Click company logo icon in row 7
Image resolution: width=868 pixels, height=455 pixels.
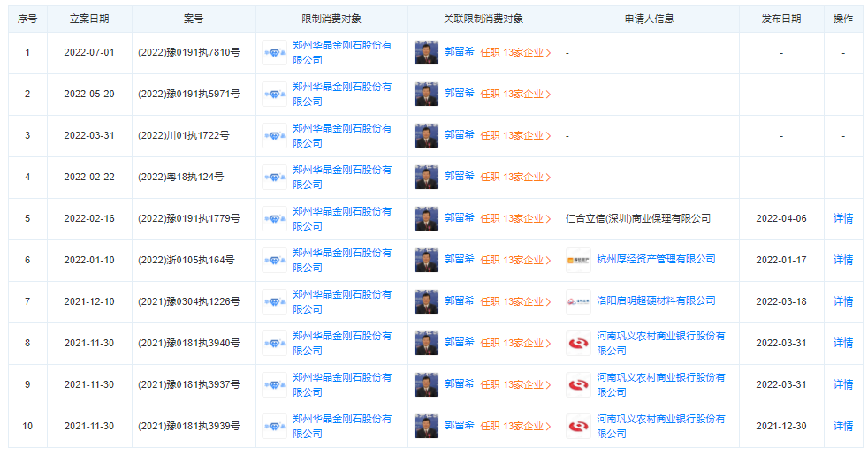pos(274,301)
